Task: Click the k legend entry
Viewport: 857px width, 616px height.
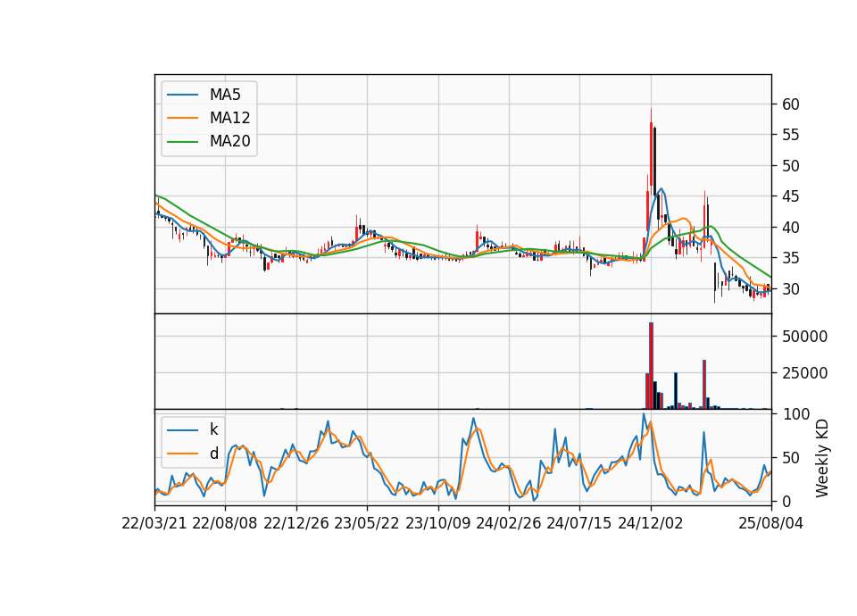Action: pyautogui.click(x=193, y=429)
